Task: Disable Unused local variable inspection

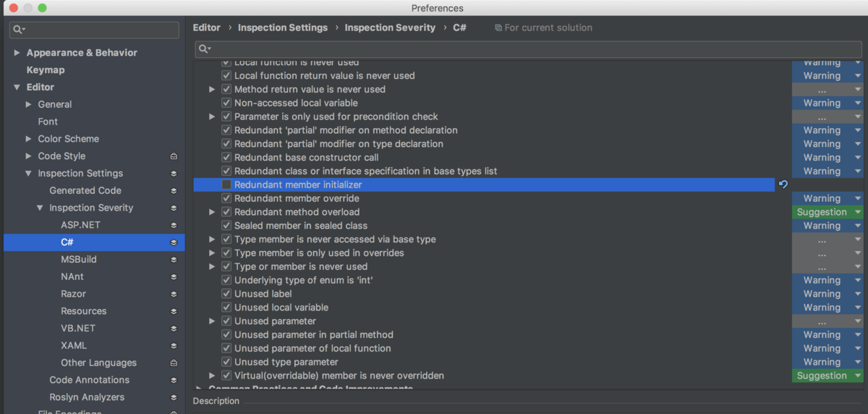Action: point(226,308)
